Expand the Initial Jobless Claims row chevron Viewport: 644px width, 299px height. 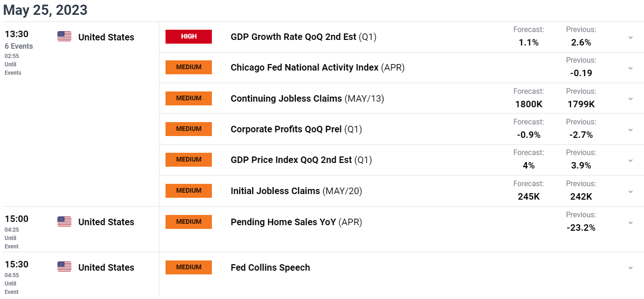coord(631,191)
